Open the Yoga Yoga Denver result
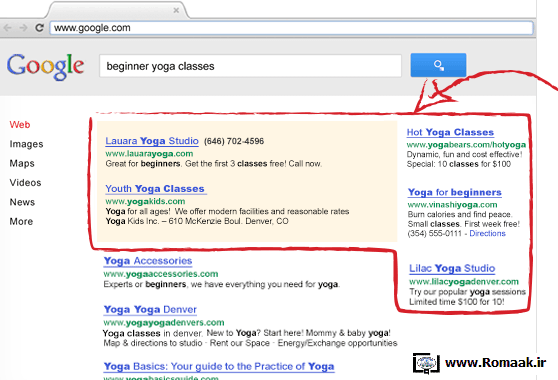Screen dimensions: 558x380 pos(150,310)
